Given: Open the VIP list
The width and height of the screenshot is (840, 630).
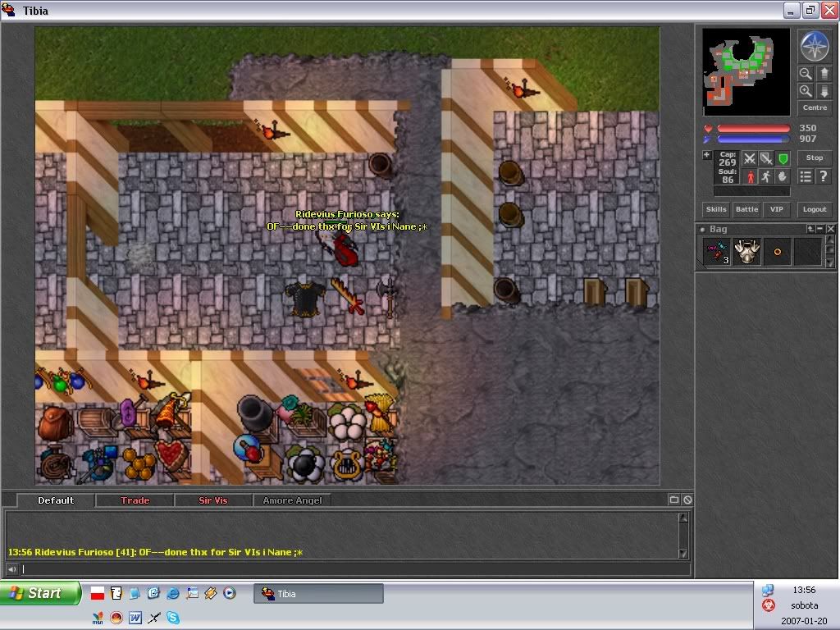Looking at the screenshot, I should (776, 209).
